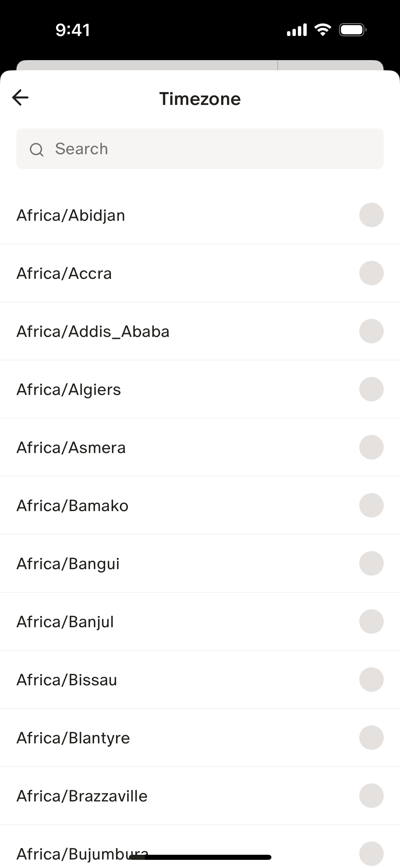Tap the Wi-Fi status icon
This screenshot has height=868, width=400.
323,30
